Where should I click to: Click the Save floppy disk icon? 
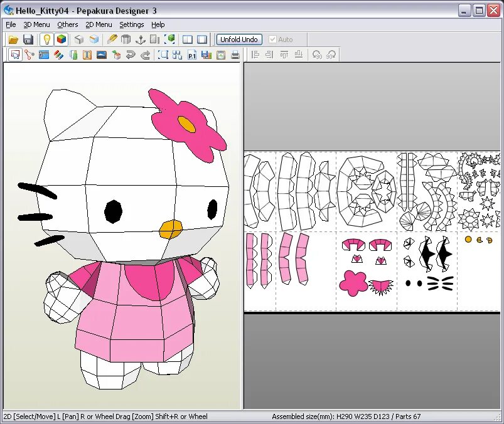point(28,40)
